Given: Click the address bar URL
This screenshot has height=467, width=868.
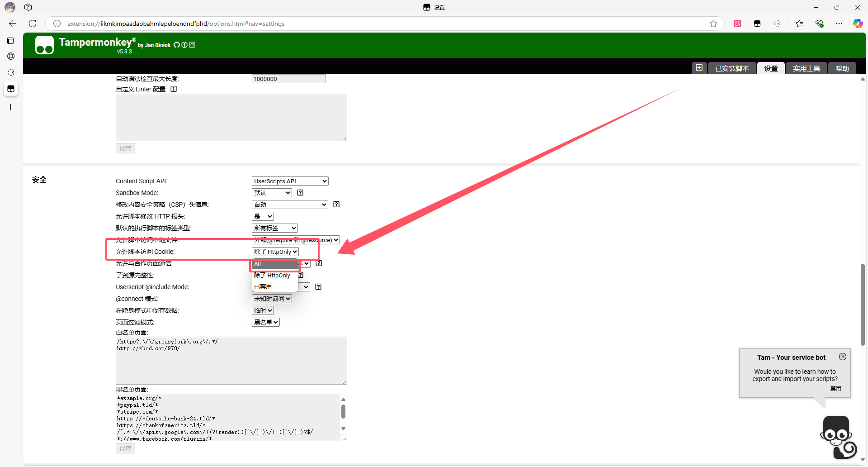Looking at the screenshot, I should click(176, 24).
